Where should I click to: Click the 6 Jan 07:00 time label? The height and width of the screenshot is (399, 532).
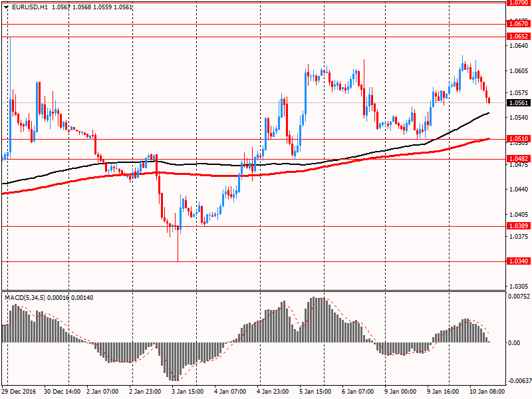click(x=358, y=392)
